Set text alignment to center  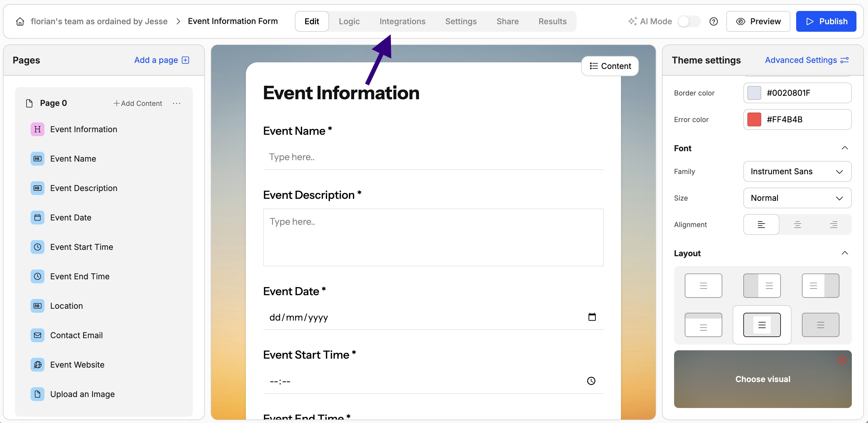(x=797, y=224)
